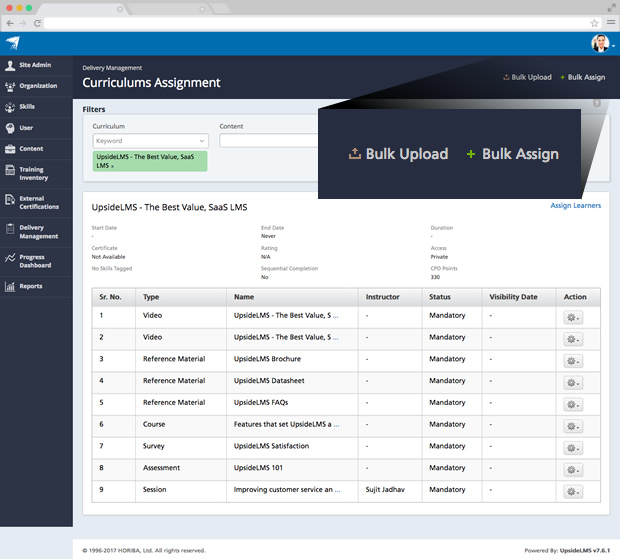Open action gear for row 2 Video
The image size is (620, 559).
click(573, 339)
